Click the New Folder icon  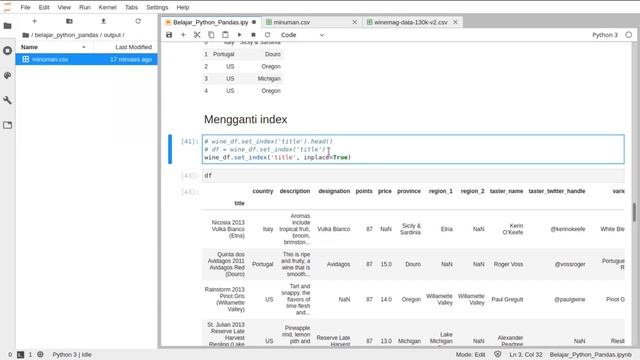tap(69, 21)
